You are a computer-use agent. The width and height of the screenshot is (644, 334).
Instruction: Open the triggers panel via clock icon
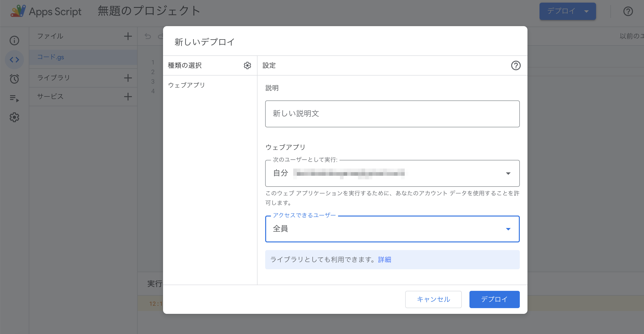14,79
